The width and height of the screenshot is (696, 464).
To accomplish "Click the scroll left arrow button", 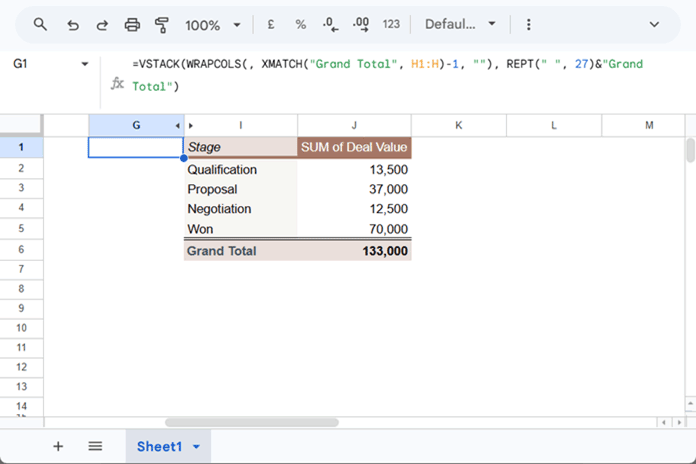I will point(664,422).
